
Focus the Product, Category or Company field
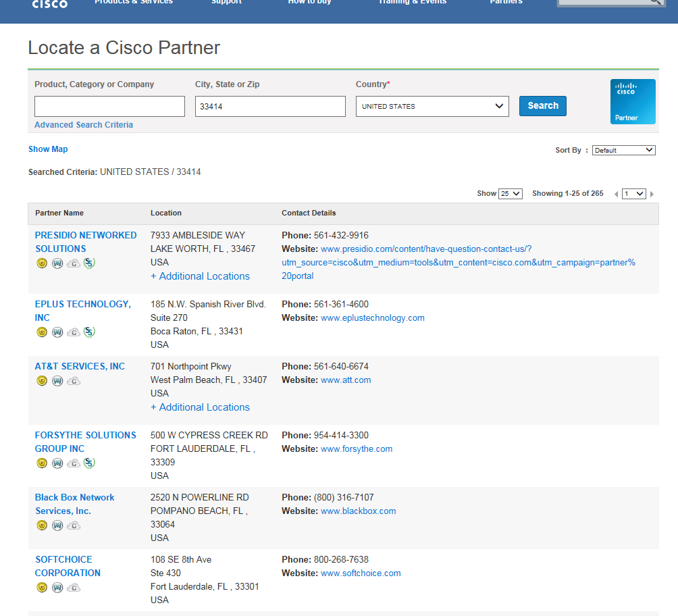tap(109, 106)
